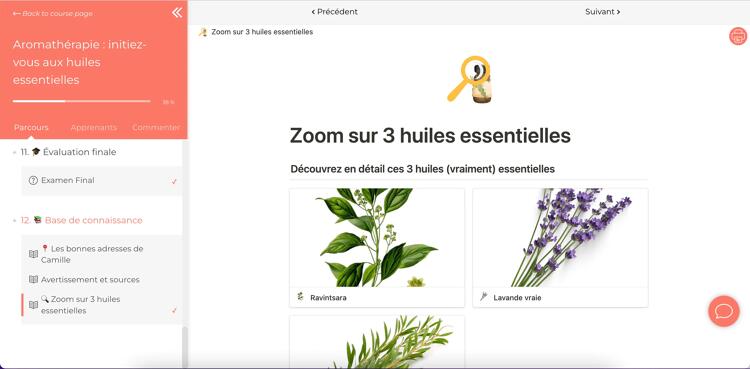750x369 pixels.
Task: Switch to the Commenter tab
Action: 156,128
